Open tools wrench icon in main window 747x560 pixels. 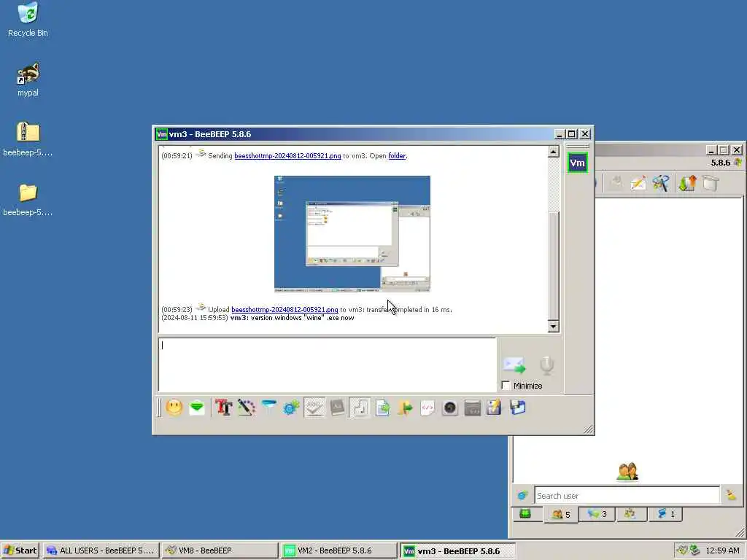click(x=661, y=183)
